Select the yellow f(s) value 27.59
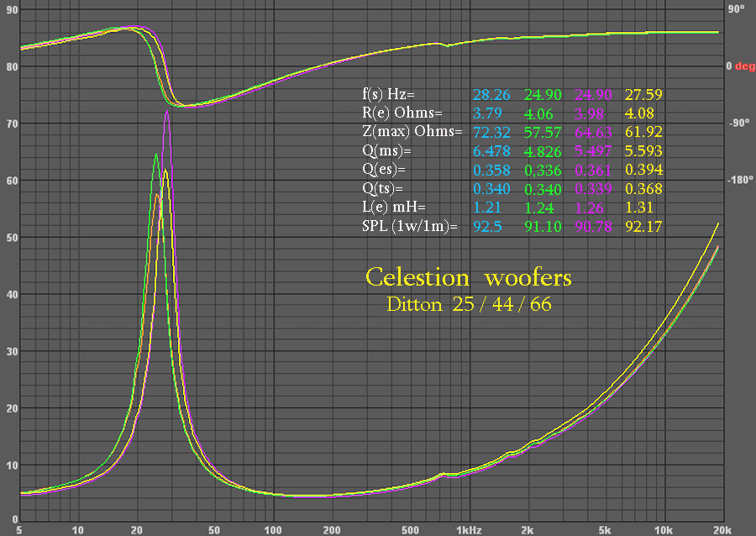The image size is (756, 536). 643,94
